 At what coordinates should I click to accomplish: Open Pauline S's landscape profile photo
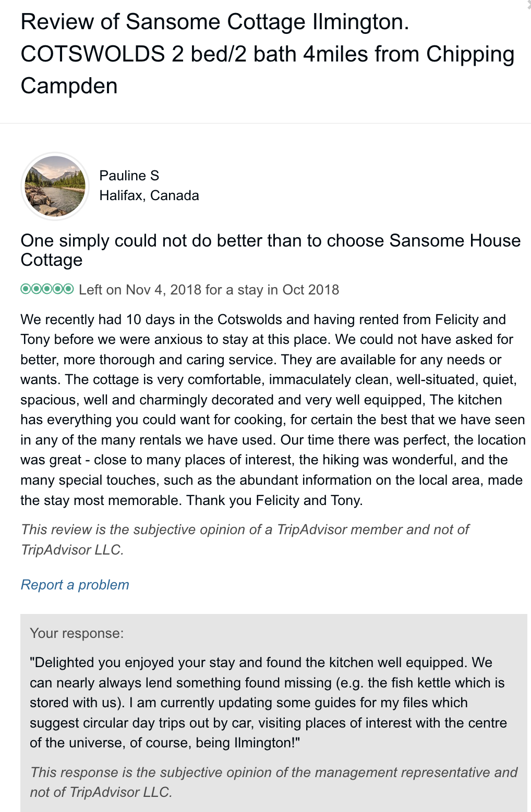tap(55, 186)
